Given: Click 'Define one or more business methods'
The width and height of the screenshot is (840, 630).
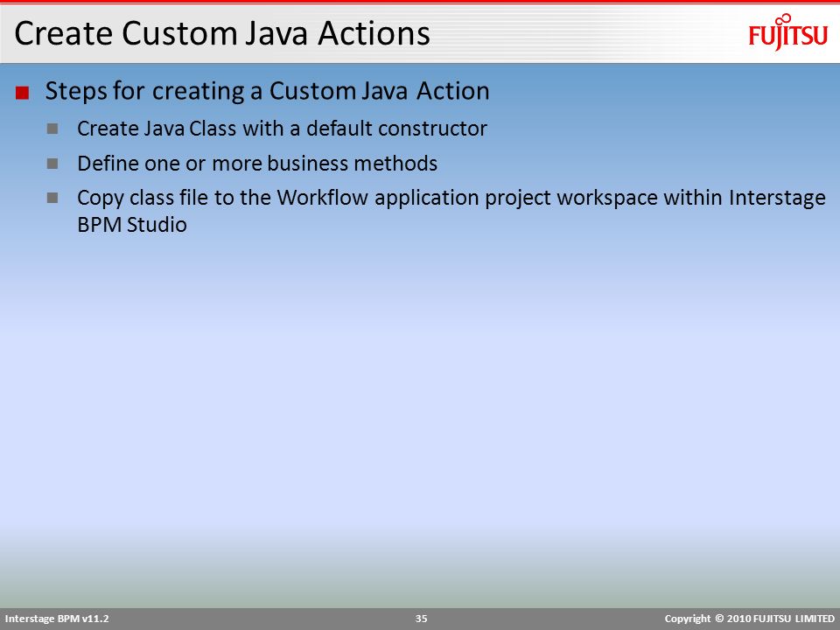Looking at the screenshot, I should pyautogui.click(x=257, y=164).
